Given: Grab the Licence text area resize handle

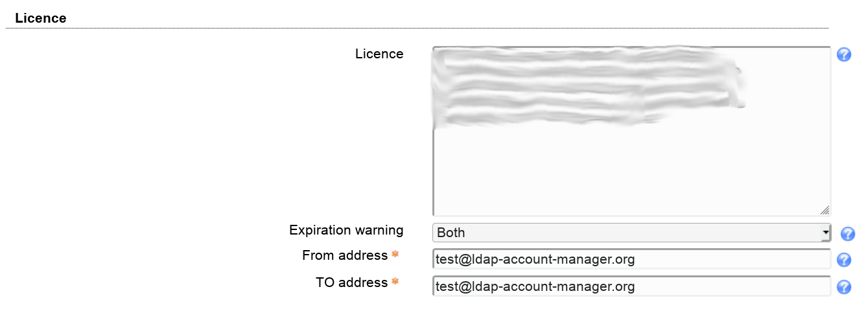Looking at the screenshot, I should point(824,210).
